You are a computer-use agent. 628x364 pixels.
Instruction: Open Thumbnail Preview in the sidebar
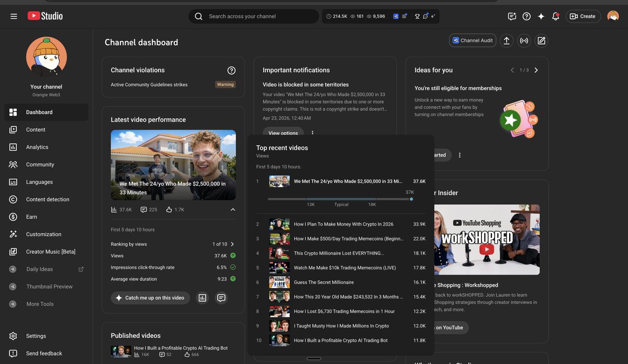coord(47,287)
